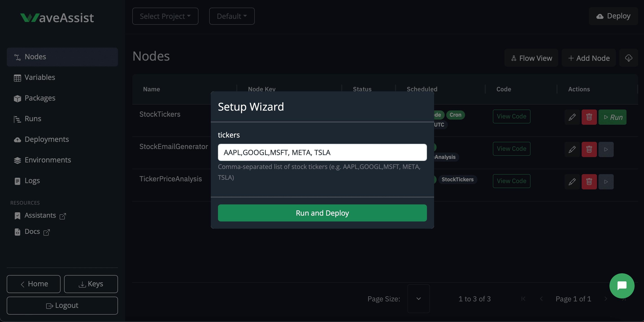Click the play icon in TickerPriceAnalysis row

tap(606, 182)
